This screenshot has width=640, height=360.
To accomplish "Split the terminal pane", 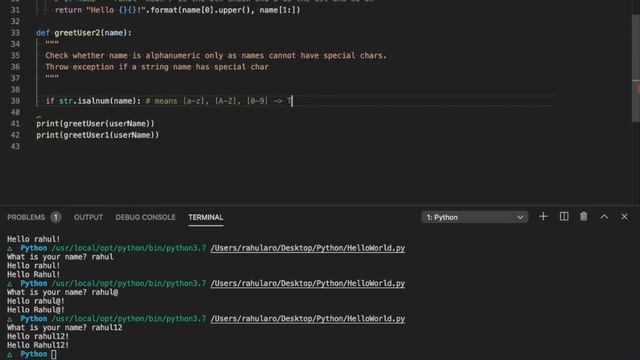I will (564, 217).
